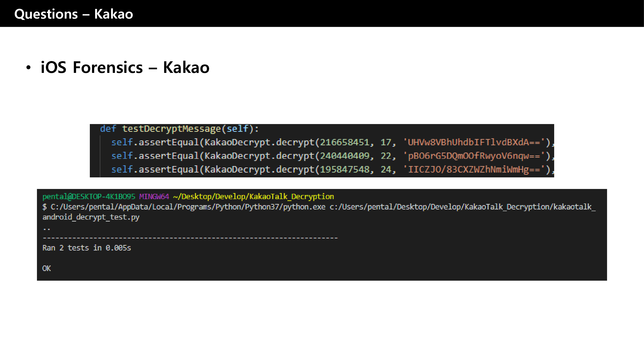644x362 pixels.
Task: Click the number 195847548 in the code
Action: coord(345,169)
